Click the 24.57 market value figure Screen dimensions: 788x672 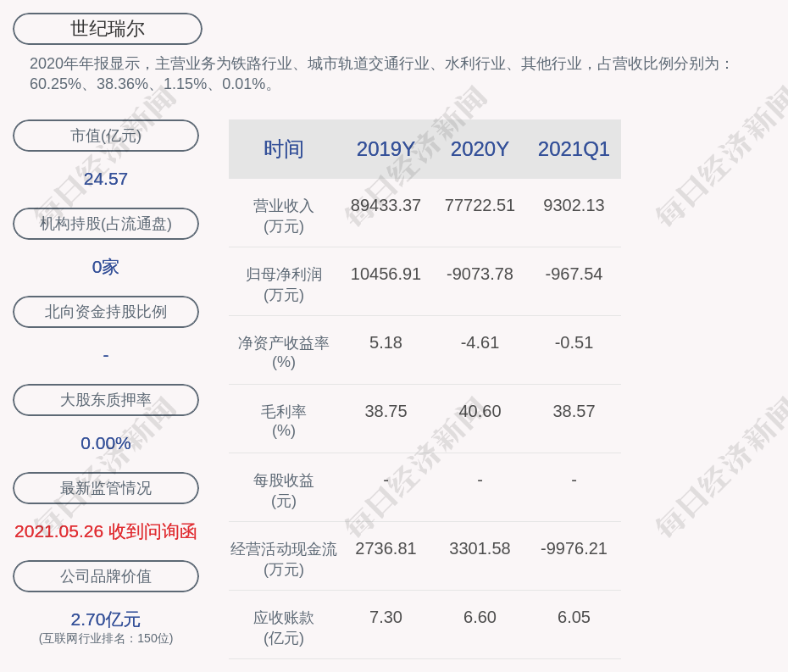click(x=106, y=179)
